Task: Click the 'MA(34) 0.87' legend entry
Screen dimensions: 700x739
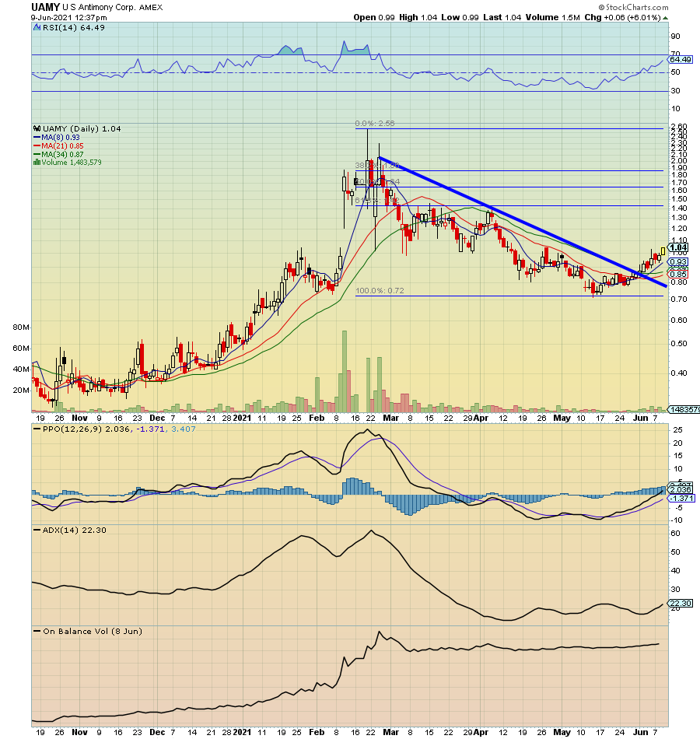Action: pos(58,154)
